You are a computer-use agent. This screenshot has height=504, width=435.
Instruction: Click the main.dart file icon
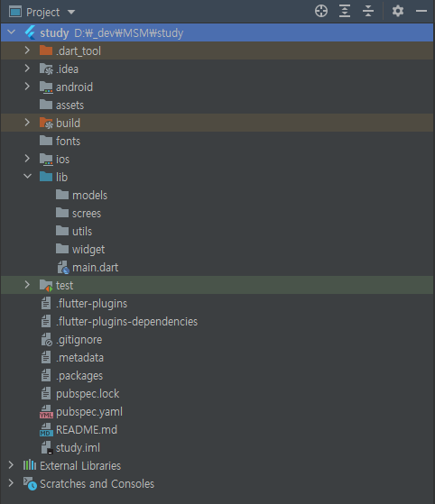[x=63, y=267]
